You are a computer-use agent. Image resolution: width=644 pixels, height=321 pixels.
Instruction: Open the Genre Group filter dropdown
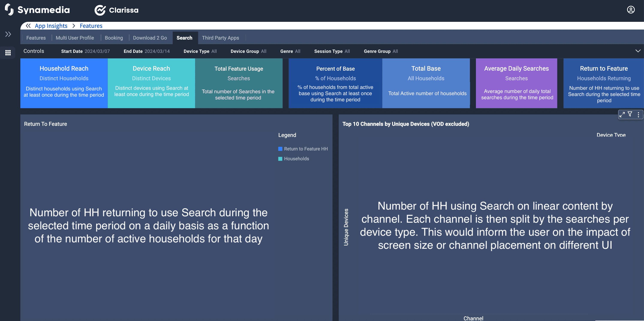[x=381, y=51]
